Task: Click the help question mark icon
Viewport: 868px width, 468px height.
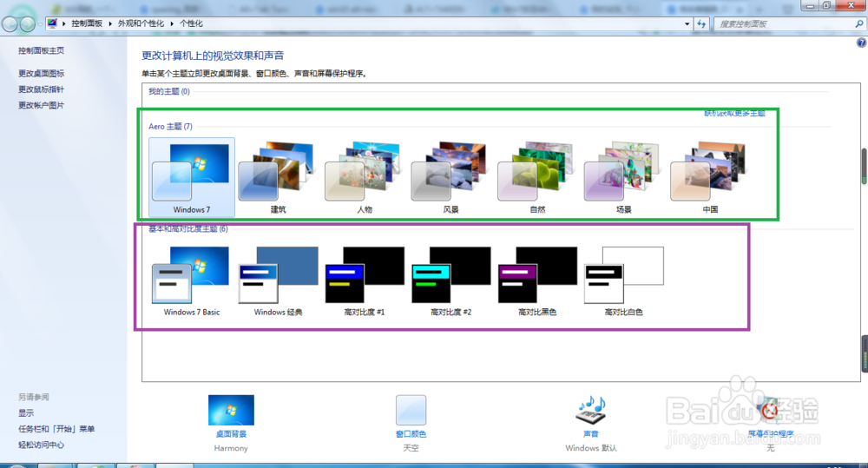Action: [861, 43]
